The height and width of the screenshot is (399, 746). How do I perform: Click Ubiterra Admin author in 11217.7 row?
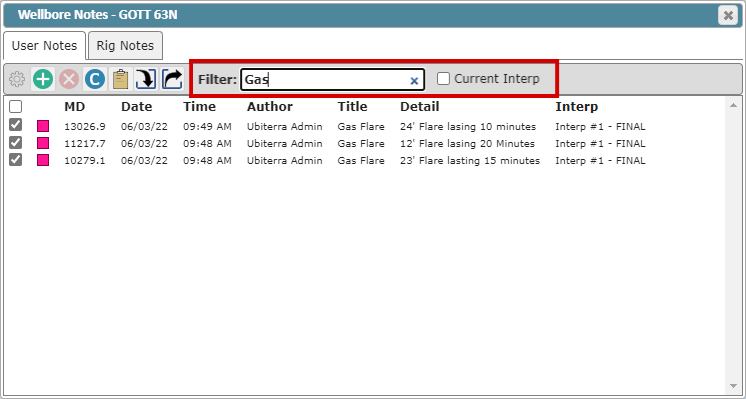click(285, 144)
